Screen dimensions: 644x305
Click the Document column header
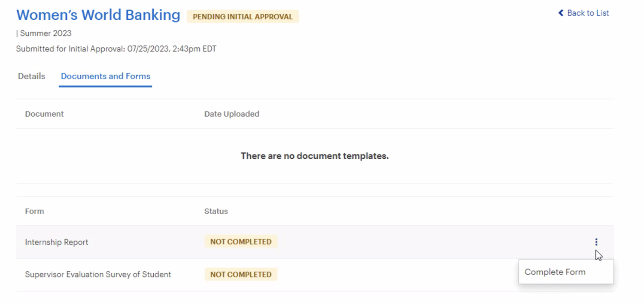click(x=44, y=114)
